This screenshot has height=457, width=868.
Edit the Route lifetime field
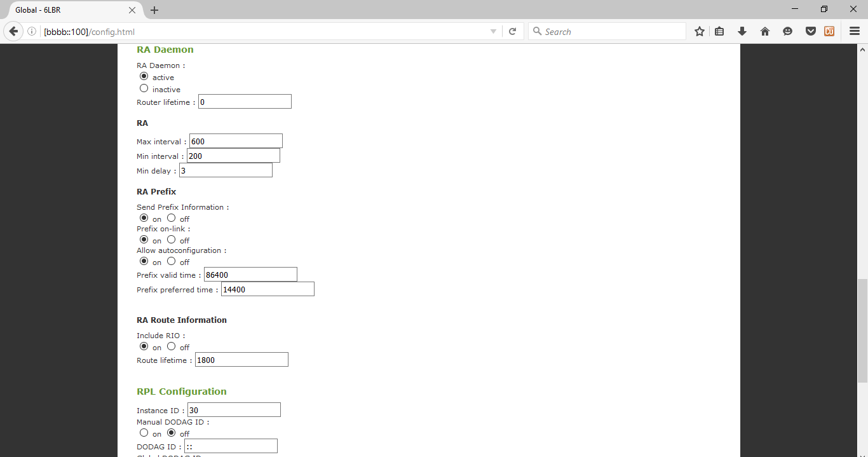coord(241,360)
